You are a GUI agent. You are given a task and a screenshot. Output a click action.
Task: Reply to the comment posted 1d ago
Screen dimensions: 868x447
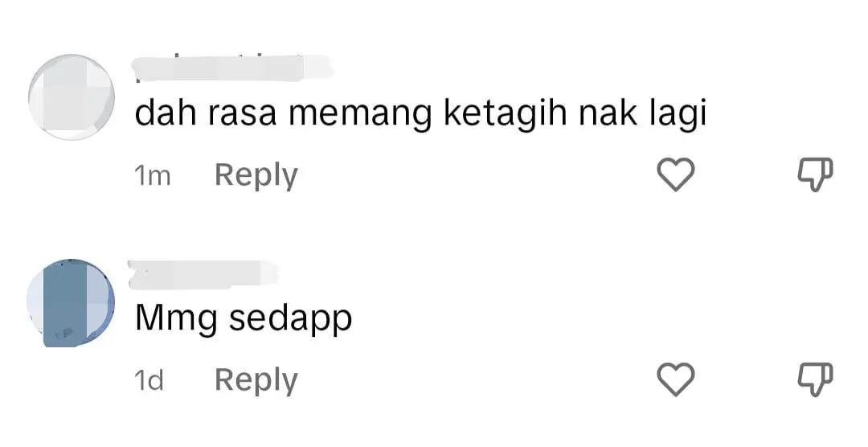pyautogui.click(x=256, y=380)
